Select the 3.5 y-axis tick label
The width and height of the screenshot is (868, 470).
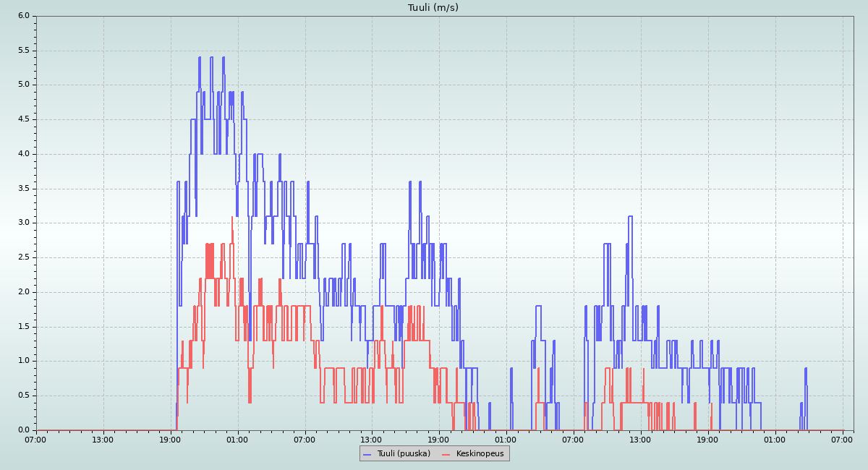click(x=23, y=189)
